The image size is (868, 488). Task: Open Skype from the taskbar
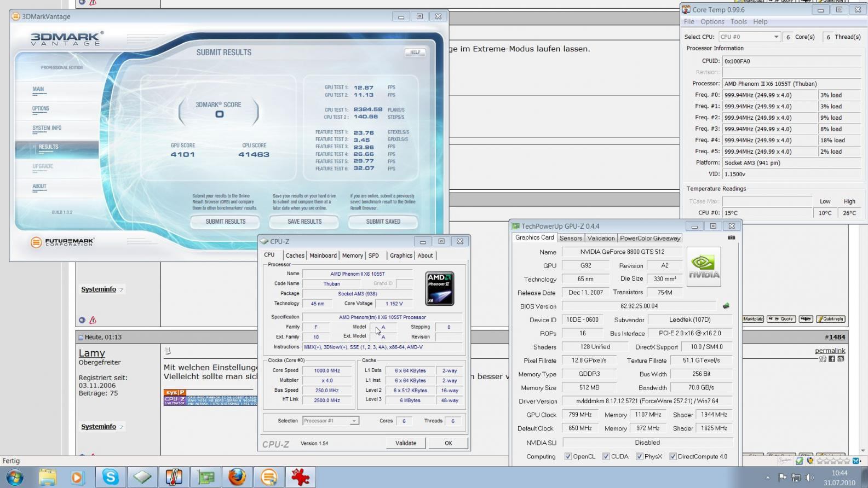click(111, 477)
